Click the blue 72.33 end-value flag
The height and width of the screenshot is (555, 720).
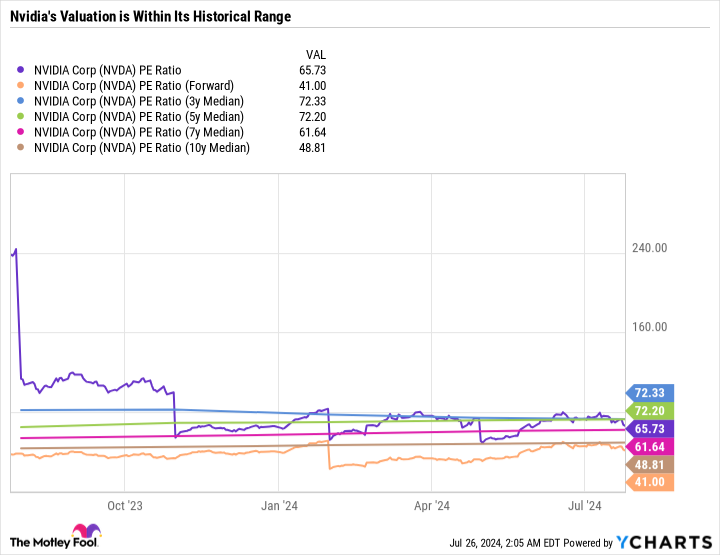coord(650,393)
